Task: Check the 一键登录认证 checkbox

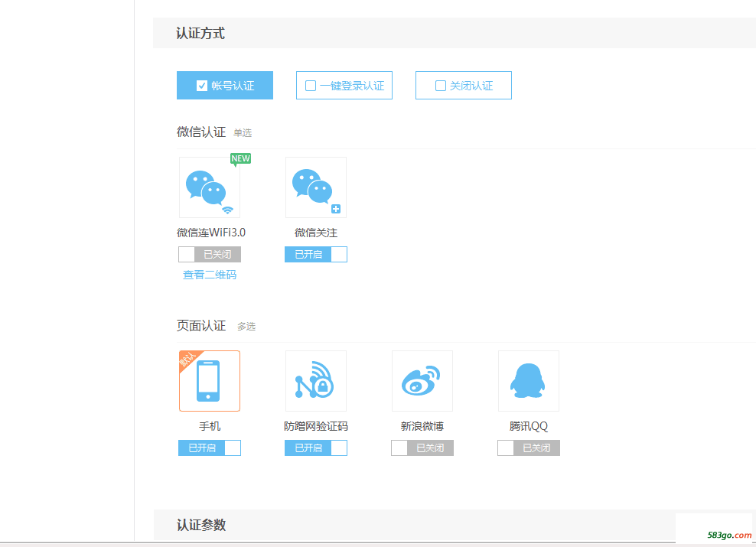Action: (311, 86)
